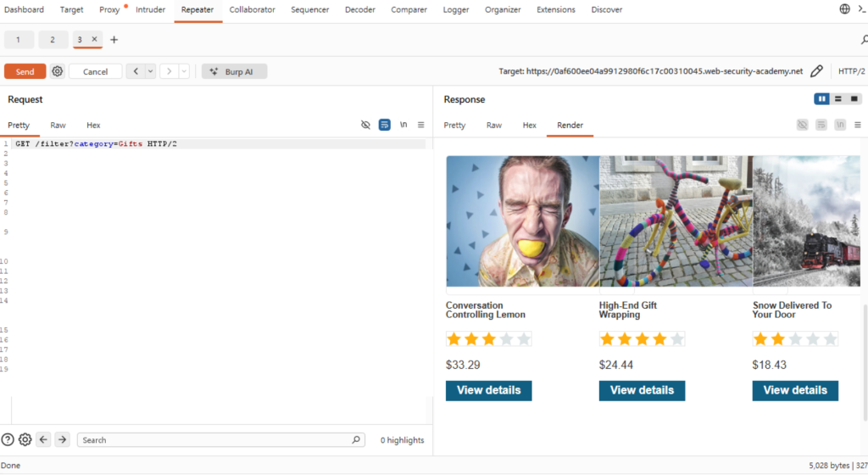Open the Organizer tab
The image size is (868, 475).
[x=503, y=9]
